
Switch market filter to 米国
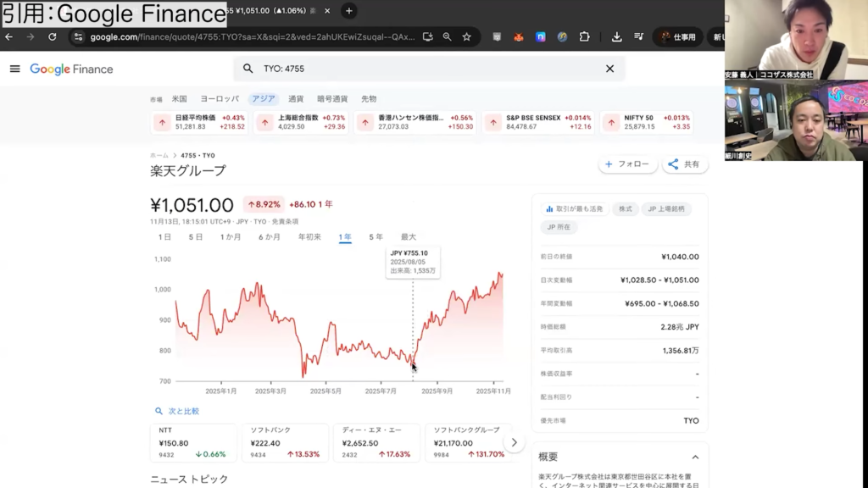(179, 99)
